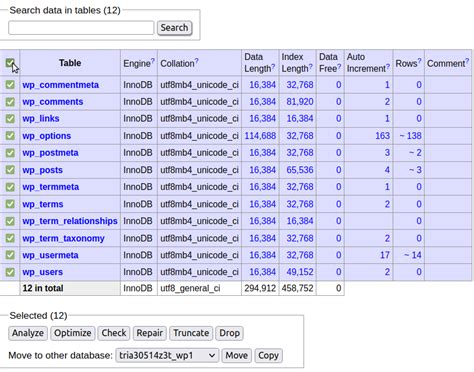This screenshot has width=474, height=372.
Task: Click the Data Length help question mark
Action: [273, 66]
